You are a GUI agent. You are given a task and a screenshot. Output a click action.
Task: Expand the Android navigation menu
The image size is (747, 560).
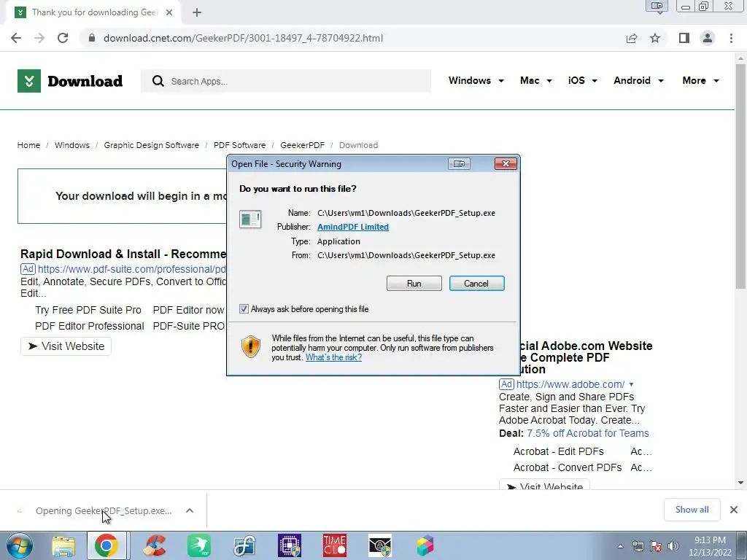pyautogui.click(x=638, y=80)
